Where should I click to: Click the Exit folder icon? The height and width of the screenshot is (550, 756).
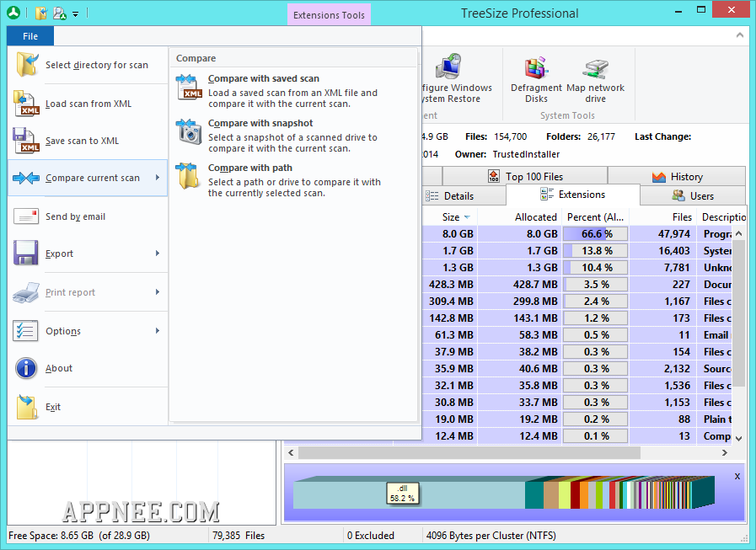coord(27,407)
